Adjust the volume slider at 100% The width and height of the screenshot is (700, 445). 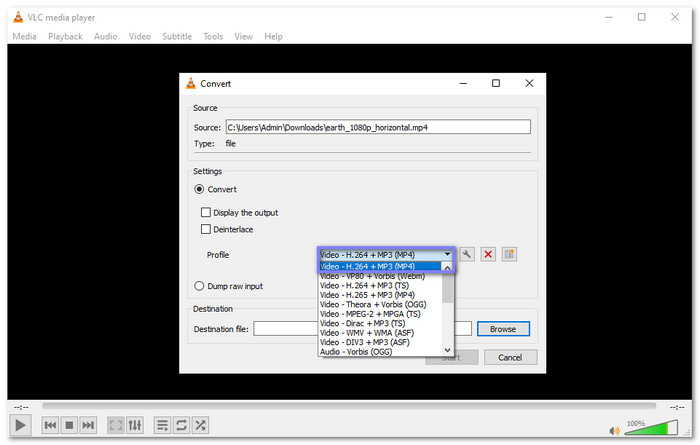651,428
